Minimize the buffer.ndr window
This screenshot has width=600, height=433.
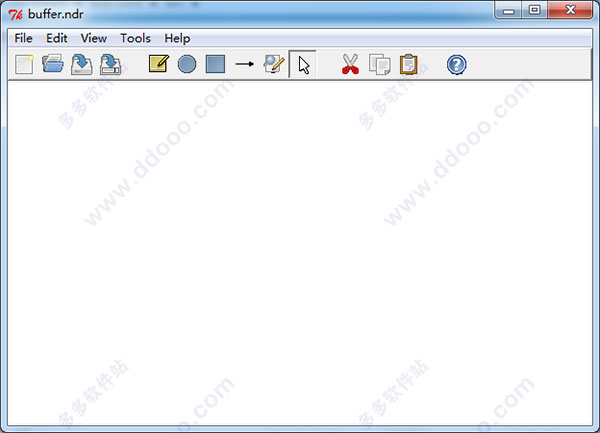pos(508,11)
